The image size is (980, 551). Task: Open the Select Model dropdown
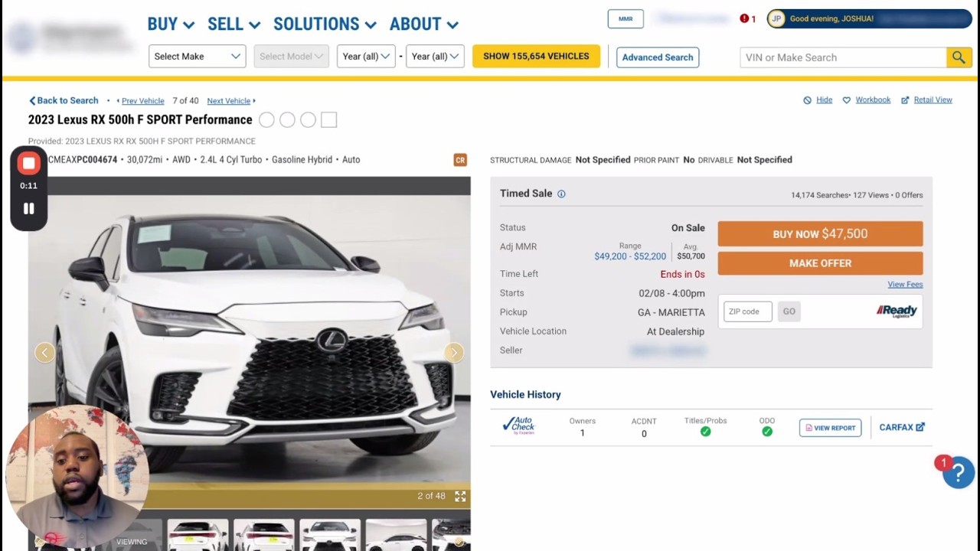point(291,57)
